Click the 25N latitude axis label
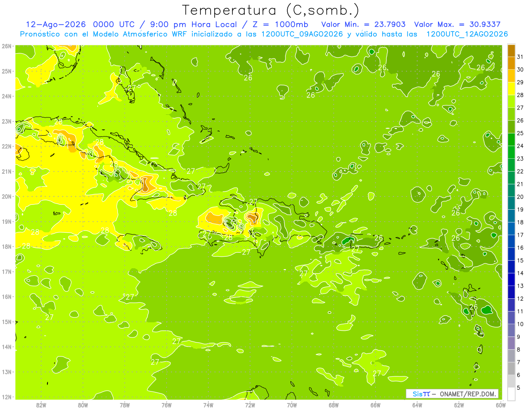Image resolution: width=532 pixels, height=411 pixels. [x=7, y=71]
